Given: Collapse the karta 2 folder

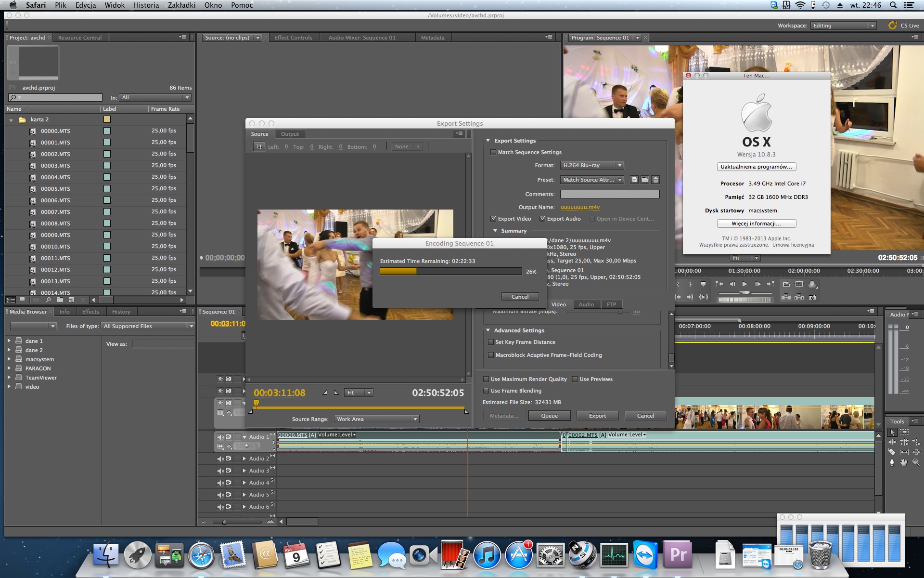Looking at the screenshot, I should [11, 120].
